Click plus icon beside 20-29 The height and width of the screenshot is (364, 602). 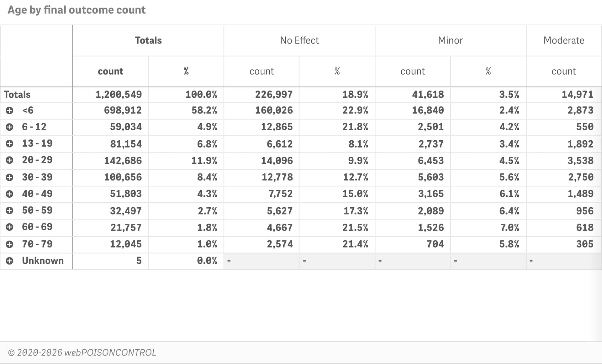tap(9, 160)
